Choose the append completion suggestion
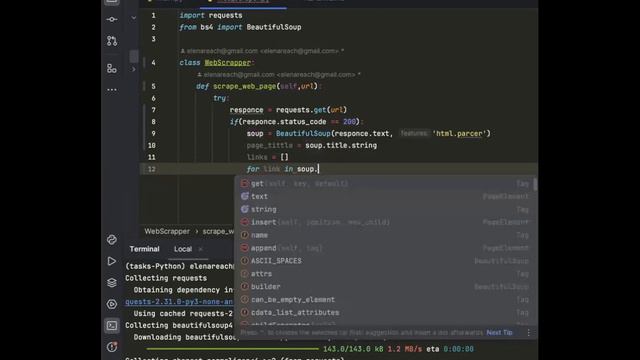Image resolution: width=640 pixels, height=360 pixels. pos(385,248)
